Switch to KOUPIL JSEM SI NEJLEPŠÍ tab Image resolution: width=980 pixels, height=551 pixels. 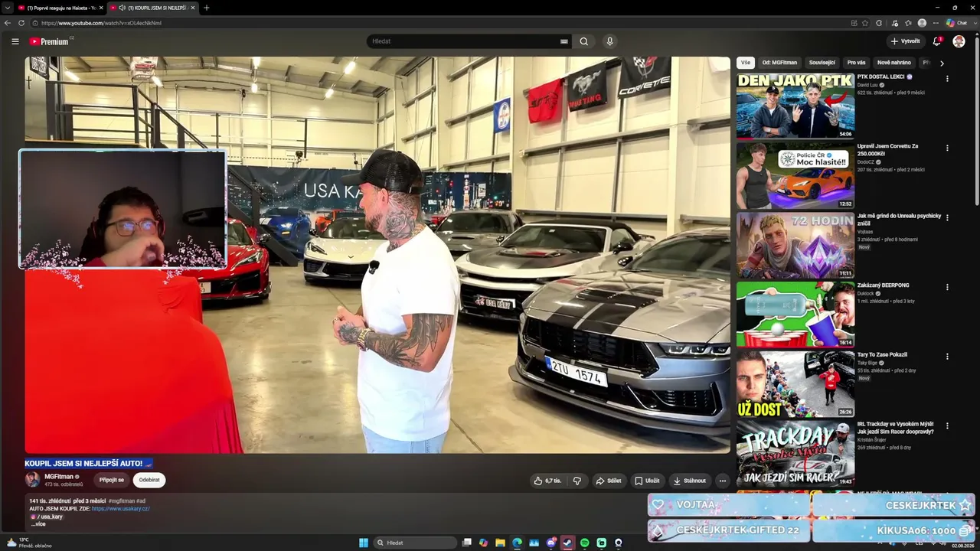point(152,8)
